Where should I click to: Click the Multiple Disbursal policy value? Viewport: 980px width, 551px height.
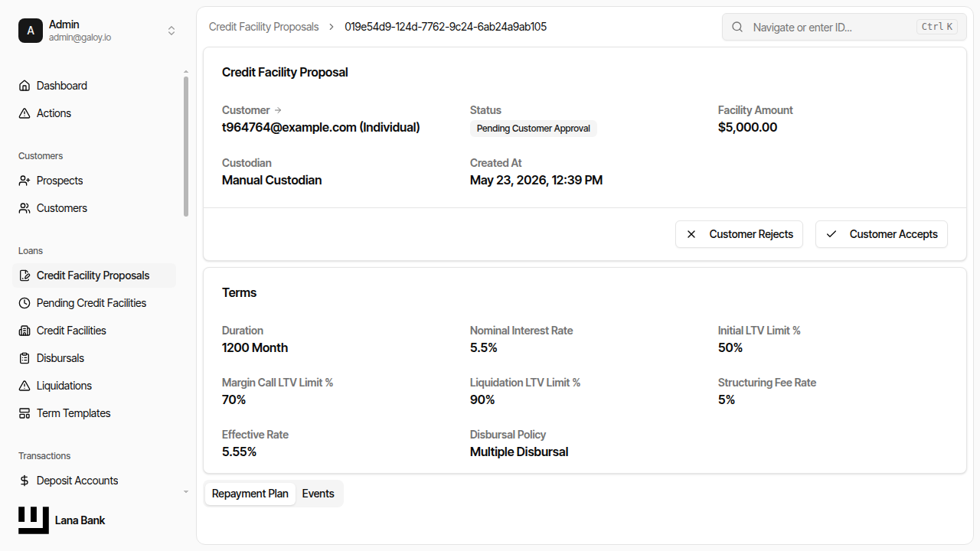[x=519, y=452]
